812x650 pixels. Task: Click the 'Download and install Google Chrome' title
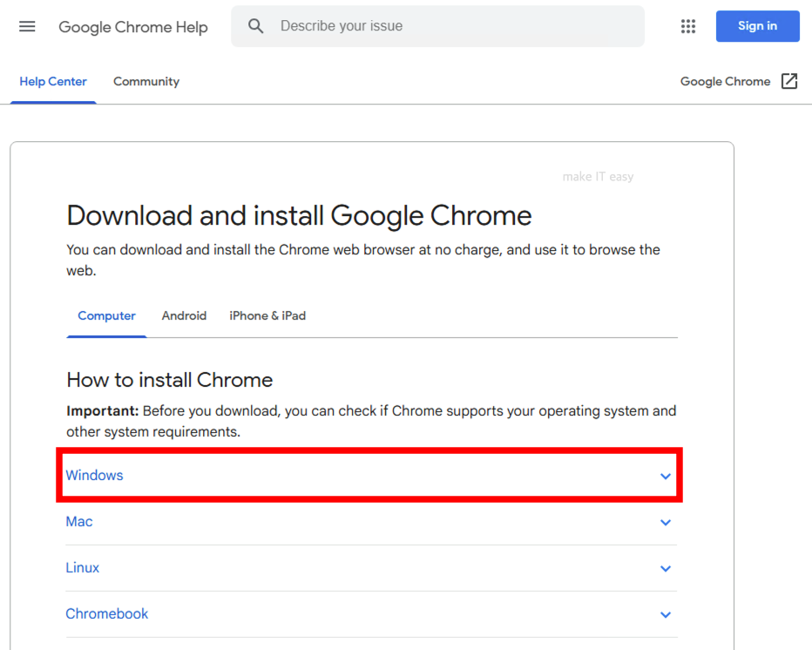pos(299,216)
